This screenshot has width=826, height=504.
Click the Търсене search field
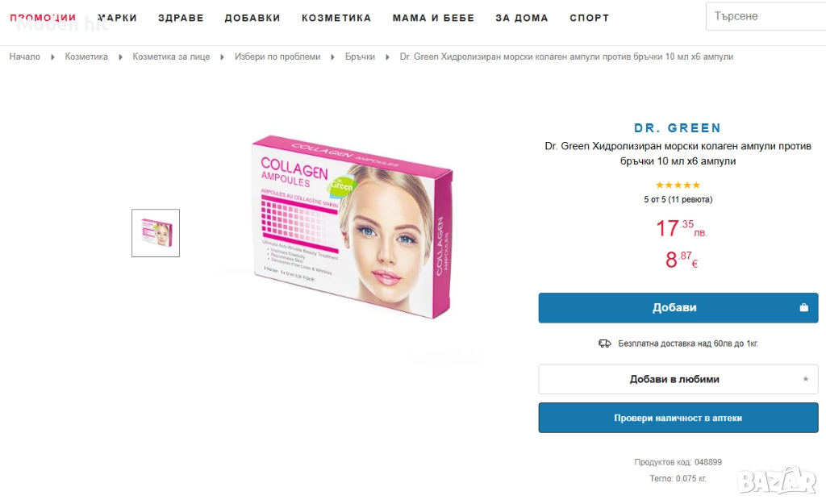point(766,16)
